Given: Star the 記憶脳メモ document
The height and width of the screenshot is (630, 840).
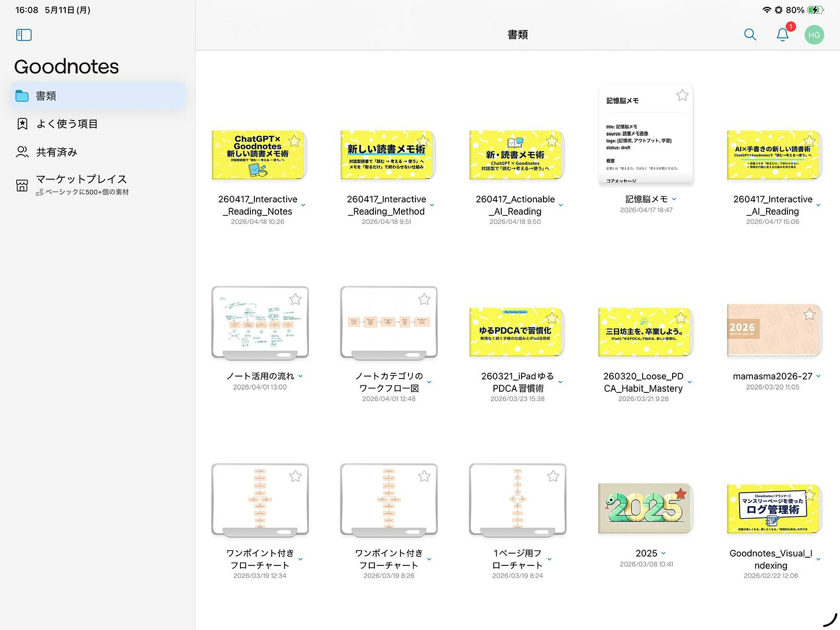Looking at the screenshot, I should tap(682, 95).
